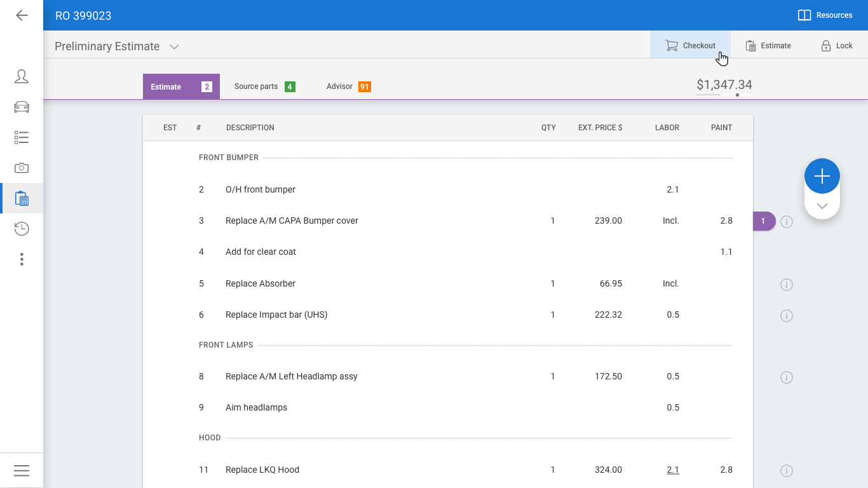
Task: Switch to the Advisor tab
Action: [x=348, y=86]
